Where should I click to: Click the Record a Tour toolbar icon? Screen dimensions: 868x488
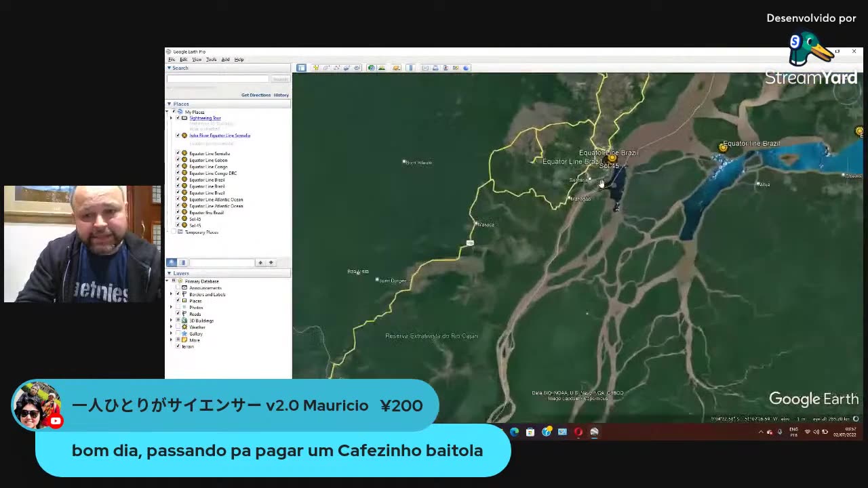(x=357, y=68)
